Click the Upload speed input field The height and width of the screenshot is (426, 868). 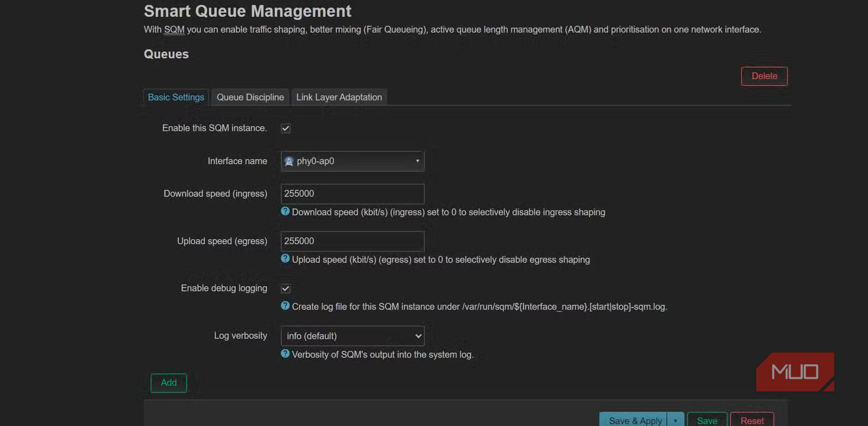point(352,241)
